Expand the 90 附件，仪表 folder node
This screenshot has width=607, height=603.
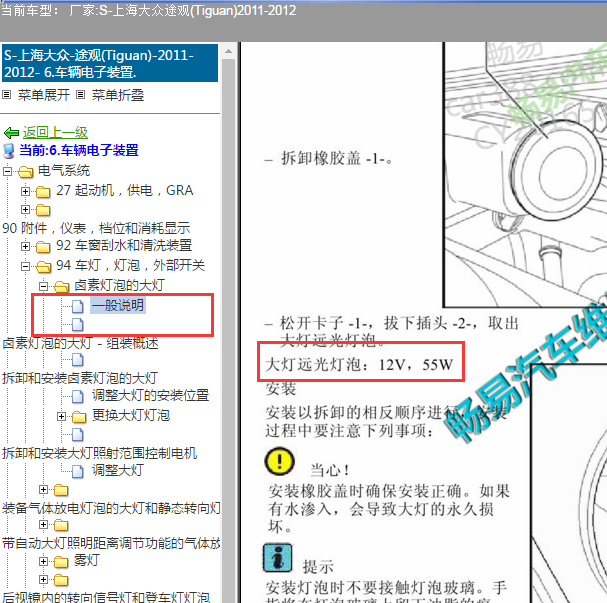click(x=26, y=209)
